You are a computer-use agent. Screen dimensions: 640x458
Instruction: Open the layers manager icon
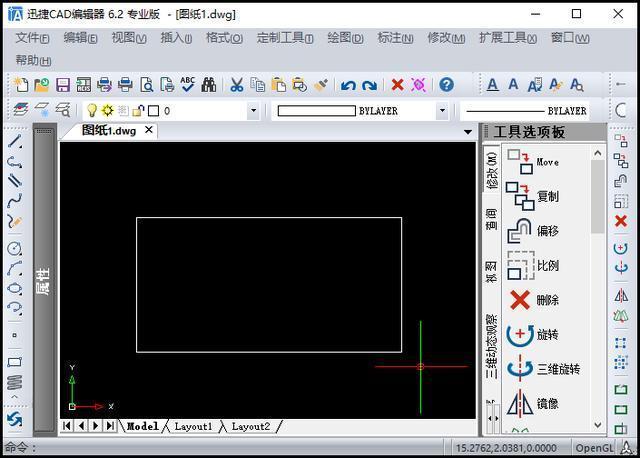pos(20,110)
